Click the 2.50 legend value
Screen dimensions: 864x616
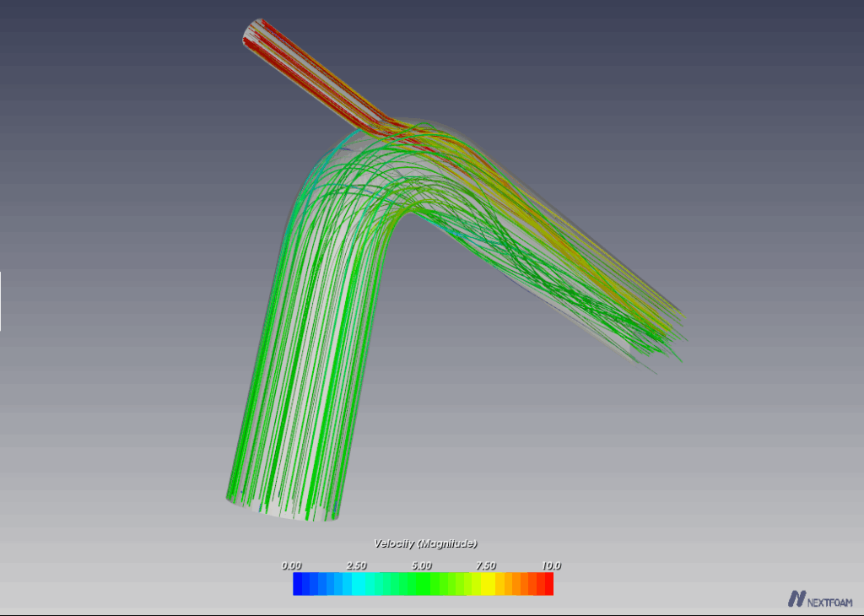357,566
